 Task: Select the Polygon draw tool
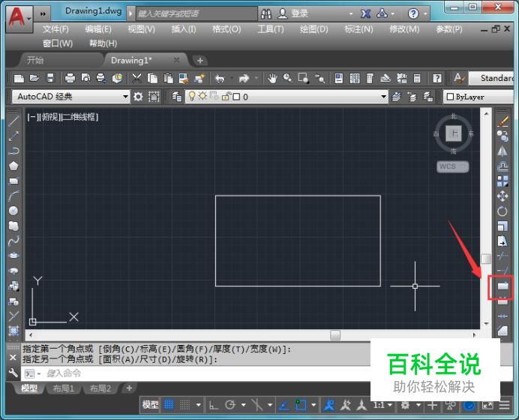point(13,166)
